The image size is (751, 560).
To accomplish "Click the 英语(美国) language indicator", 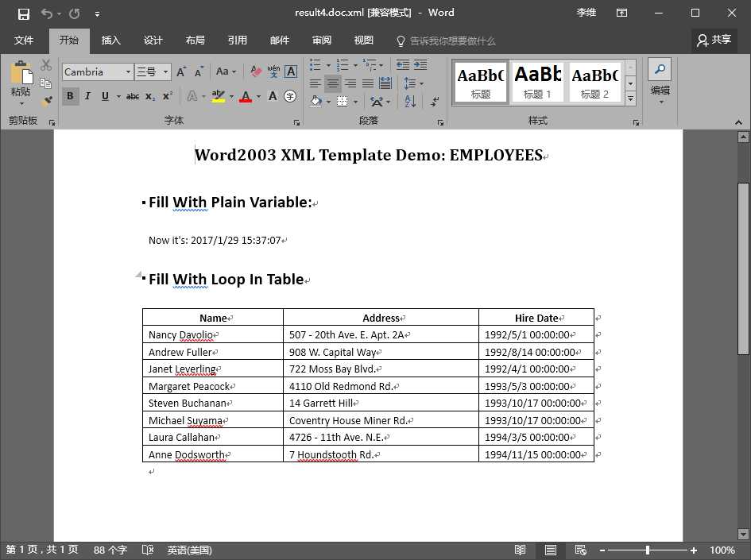I will click(189, 550).
